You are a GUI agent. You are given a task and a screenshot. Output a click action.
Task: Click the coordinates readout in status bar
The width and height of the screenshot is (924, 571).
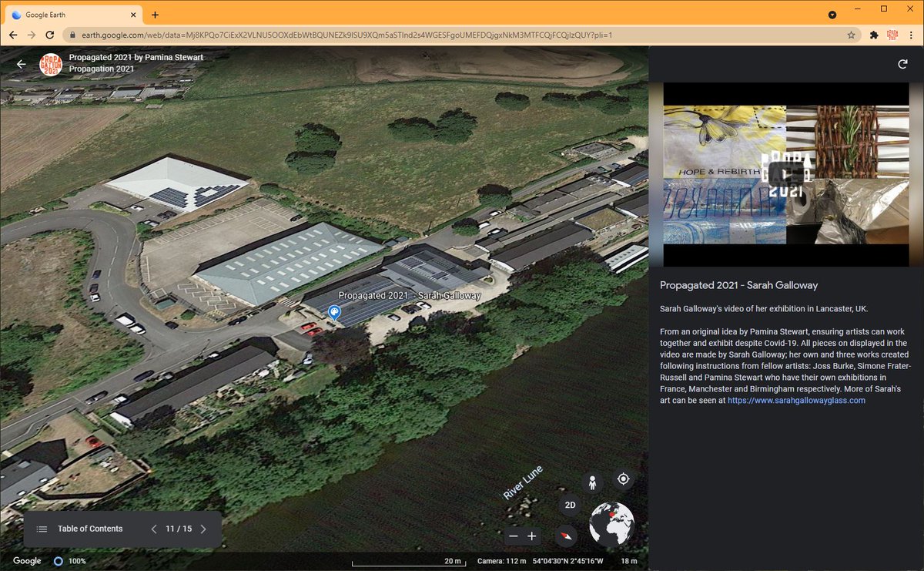click(568, 561)
